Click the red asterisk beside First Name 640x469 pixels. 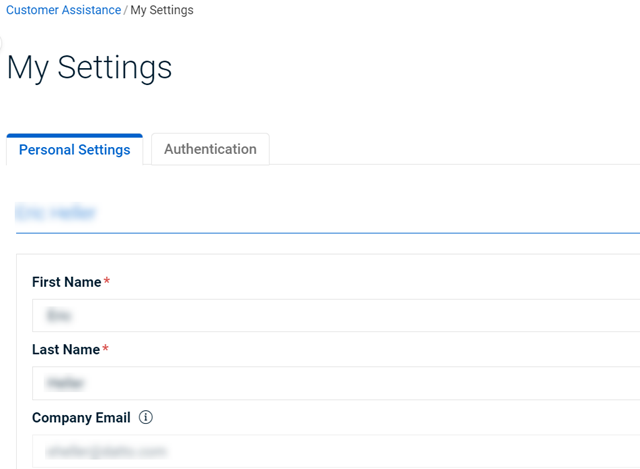[107, 283]
